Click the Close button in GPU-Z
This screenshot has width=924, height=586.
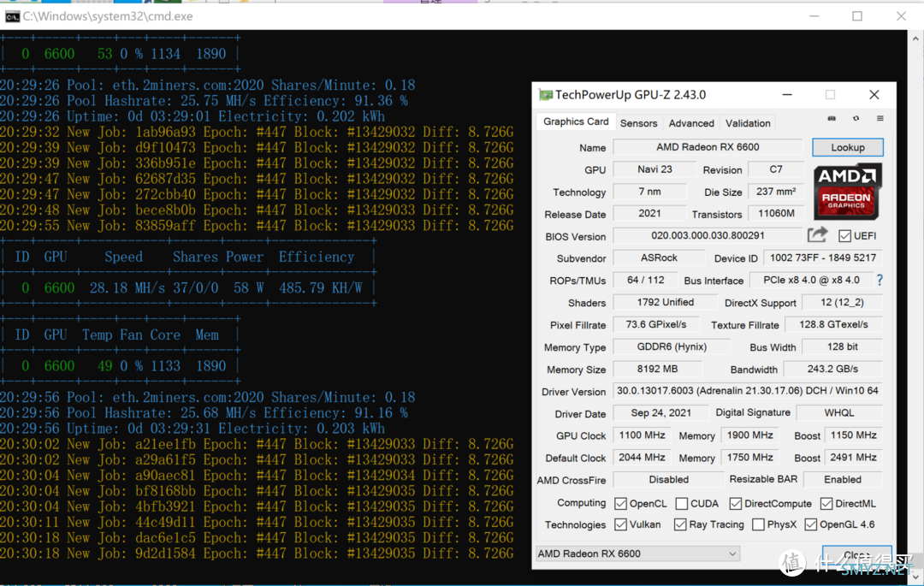point(856,555)
